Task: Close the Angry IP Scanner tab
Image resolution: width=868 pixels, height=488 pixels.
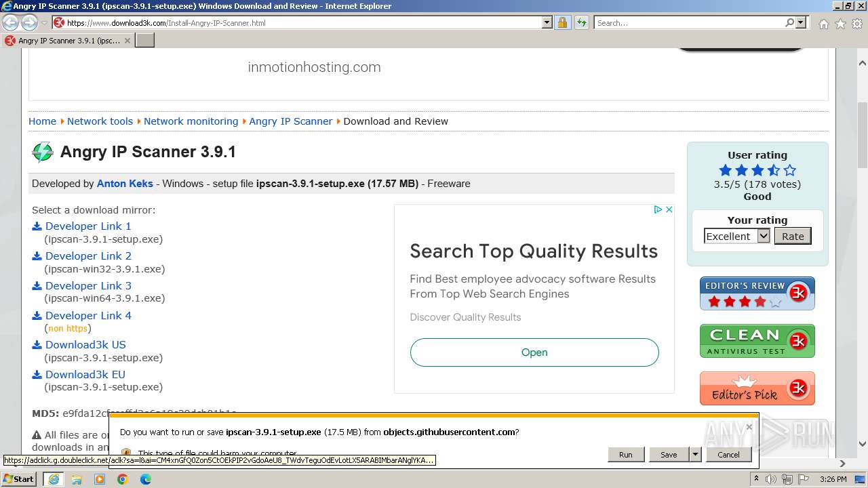Action: click(127, 41)
